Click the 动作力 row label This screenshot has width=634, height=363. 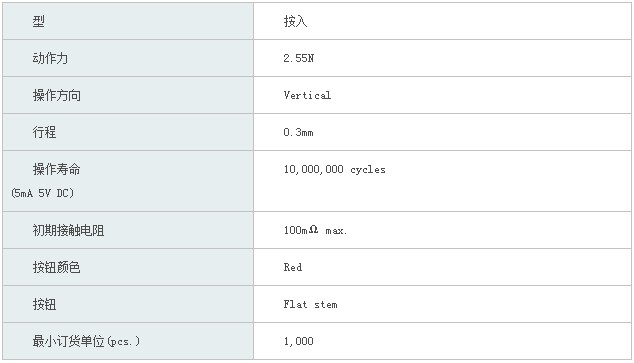[x=50, y=58]
